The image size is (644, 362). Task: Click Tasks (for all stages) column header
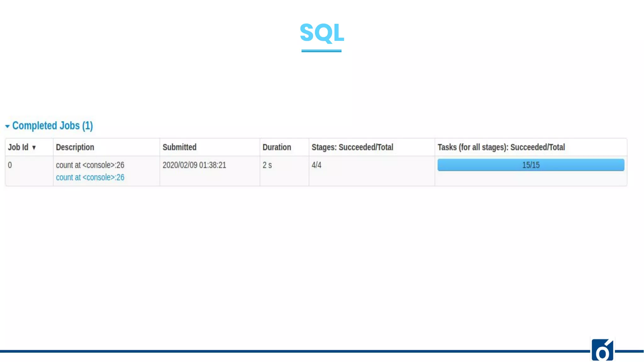[501, 147]
